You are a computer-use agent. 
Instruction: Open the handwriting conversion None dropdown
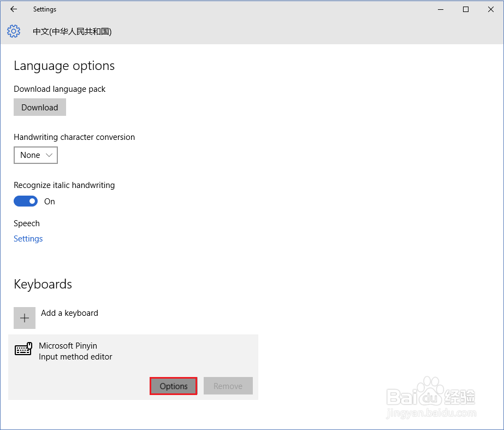pyautogui.click(x=35, y=155)
